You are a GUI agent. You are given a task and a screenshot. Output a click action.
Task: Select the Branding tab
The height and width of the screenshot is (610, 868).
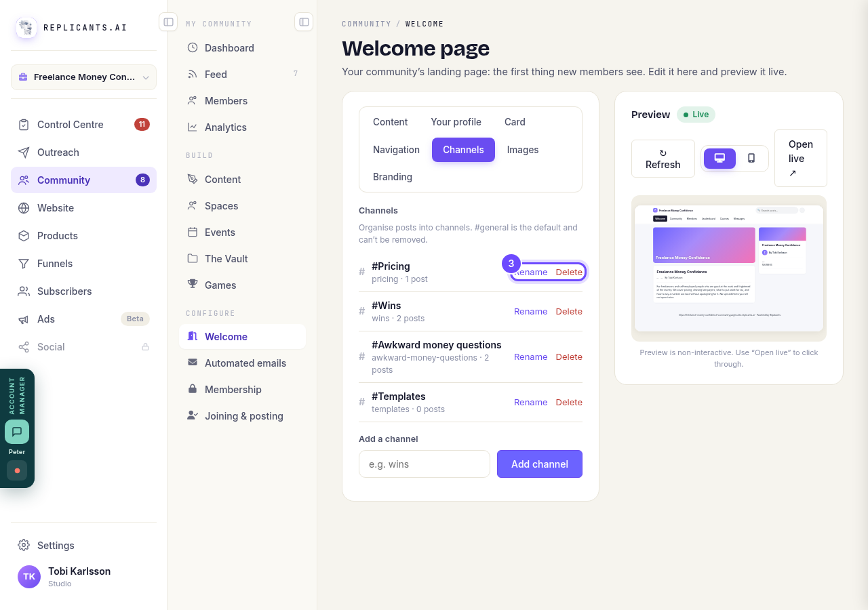pyautogui.click(x=393, y=177)
